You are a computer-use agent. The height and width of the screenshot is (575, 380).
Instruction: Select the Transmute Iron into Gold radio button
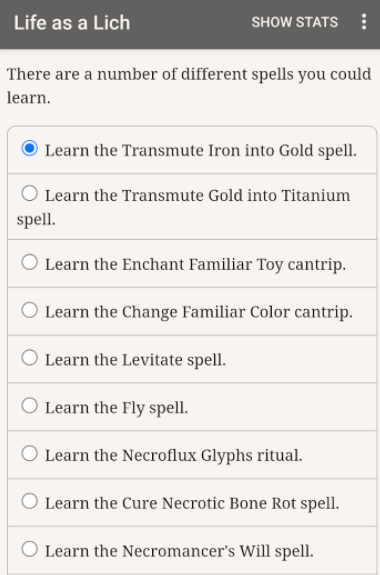[x=30, y=149]
